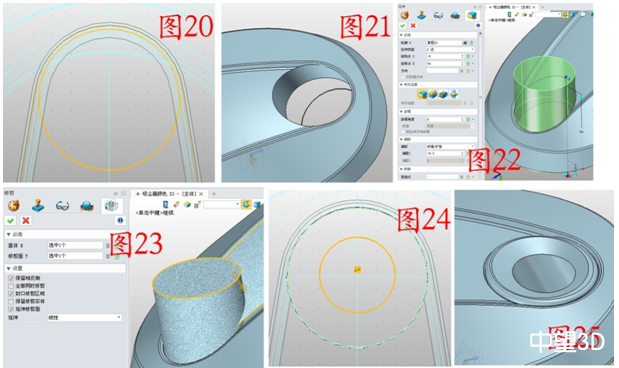The height and width of the screenshot is (368, 619).
Task: Collapse the 必选 section in trim dialog
Action: [x=9, y=234]
